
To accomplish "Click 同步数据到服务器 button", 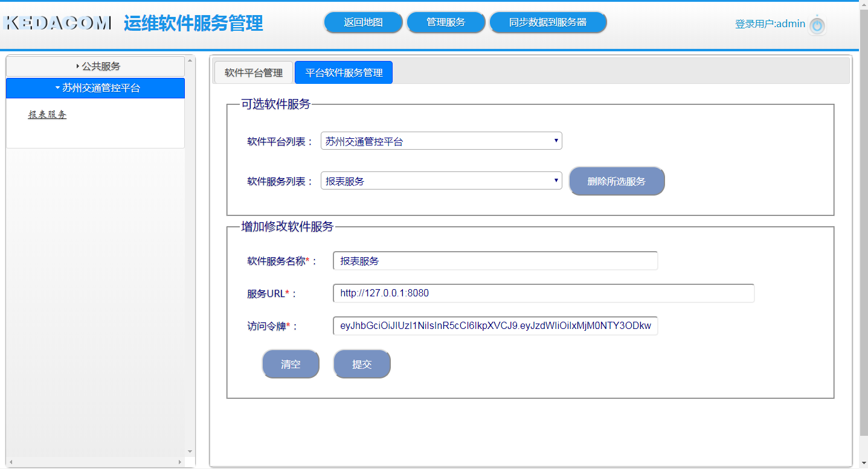I will point(548,22).
